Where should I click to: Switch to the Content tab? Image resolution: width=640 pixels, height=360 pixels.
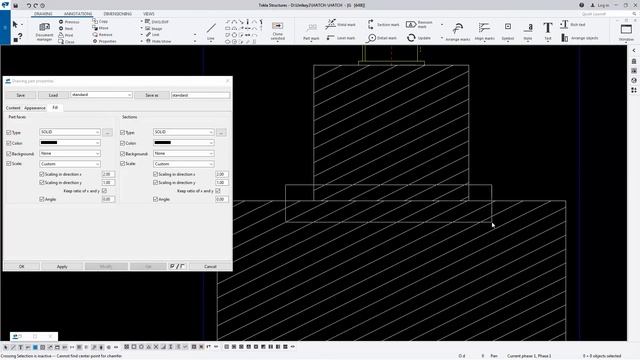(x=13, y=108)
